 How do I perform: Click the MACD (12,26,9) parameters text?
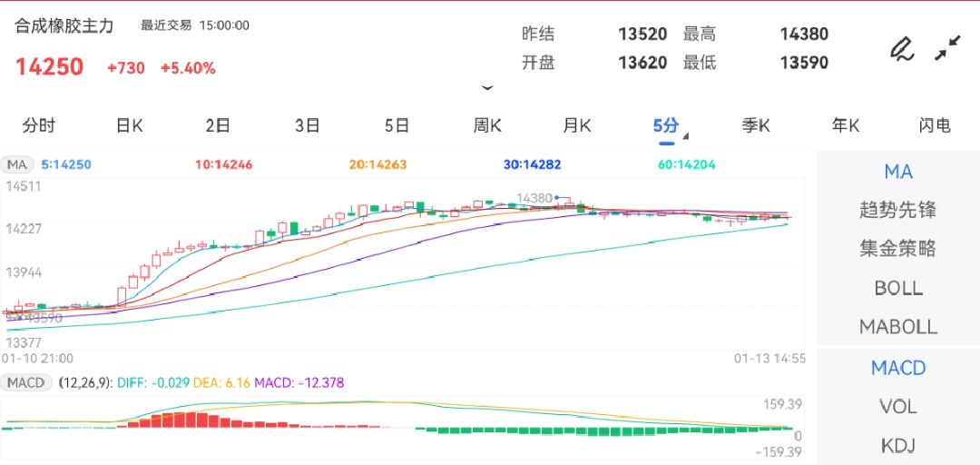click(85, 382)
